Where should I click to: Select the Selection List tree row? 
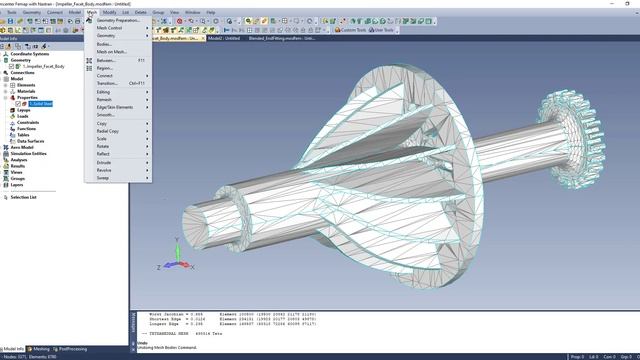(x=23, y=197)
